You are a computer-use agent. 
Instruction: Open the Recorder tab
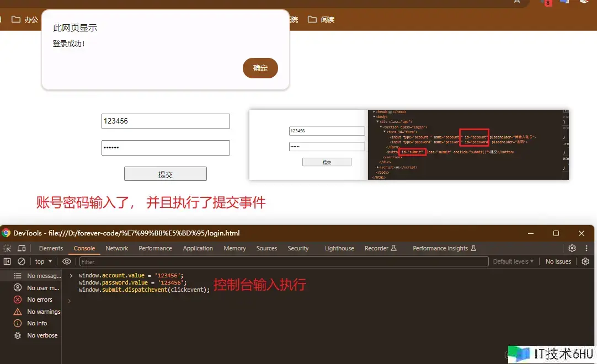coord(380,248)
